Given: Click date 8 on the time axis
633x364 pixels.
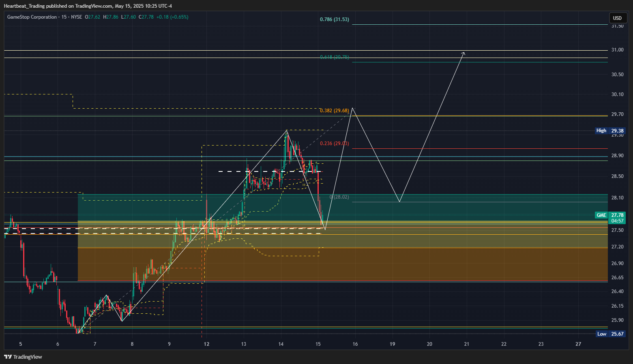Looking at the screenshot, I should (x=132, y=344).
